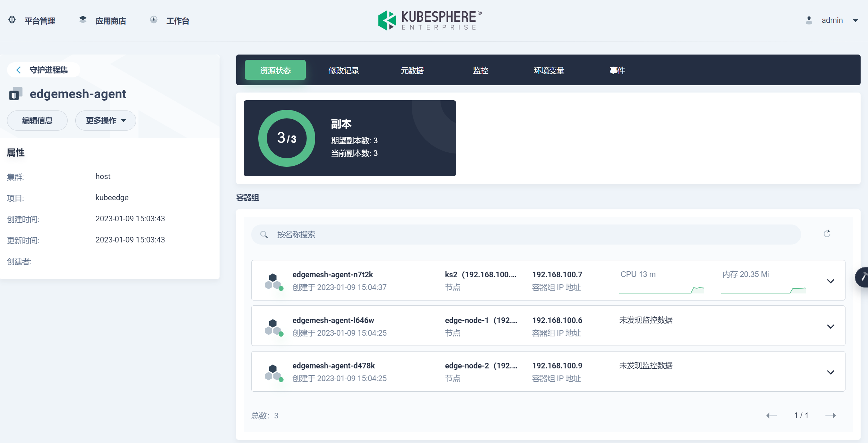Viewport: 868px width, 443px height.
Task: Click the back arrow beside 守护进程集
Action: pyautogui.click(x=19, y=70)
